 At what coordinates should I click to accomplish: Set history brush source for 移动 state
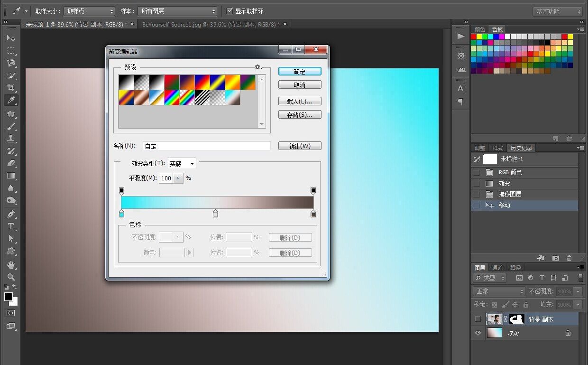click(x=477, y=205)
